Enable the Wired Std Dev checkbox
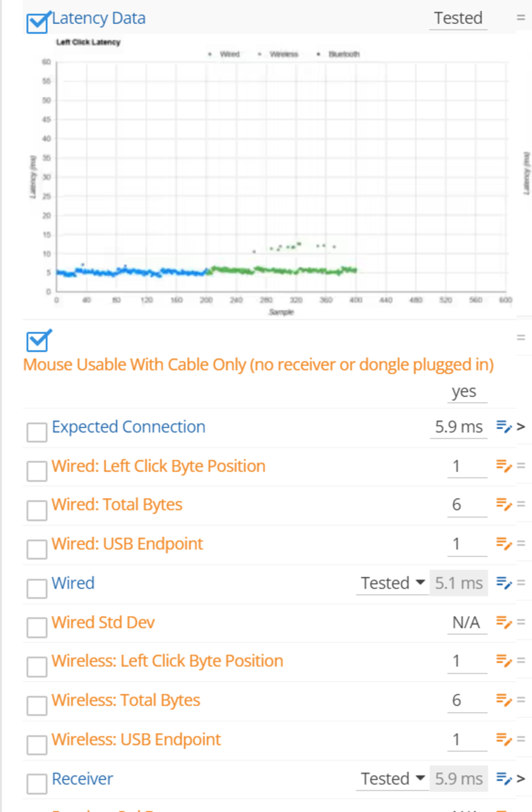 37,627
